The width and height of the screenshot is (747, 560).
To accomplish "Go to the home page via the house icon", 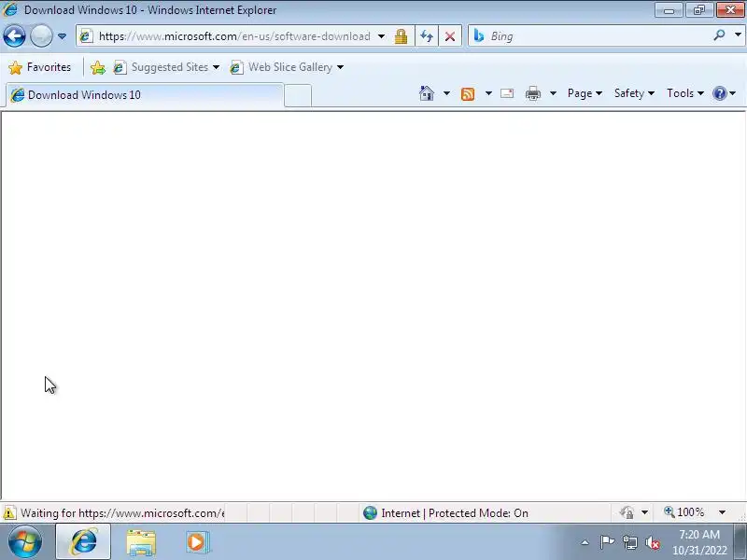I will (427, 93).
